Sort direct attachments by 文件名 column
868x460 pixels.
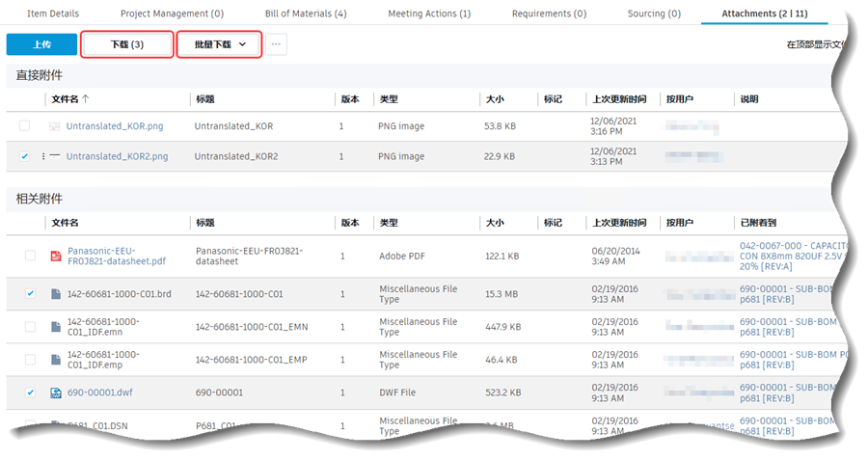coord(65,99)
